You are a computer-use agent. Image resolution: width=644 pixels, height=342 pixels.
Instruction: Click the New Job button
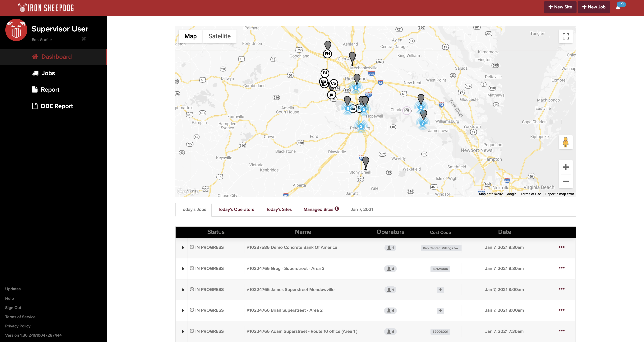(594, 7)
